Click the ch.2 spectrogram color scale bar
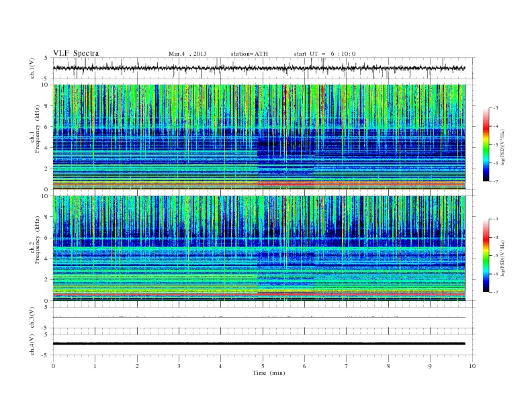532x411 pixels. coord(486,256)
